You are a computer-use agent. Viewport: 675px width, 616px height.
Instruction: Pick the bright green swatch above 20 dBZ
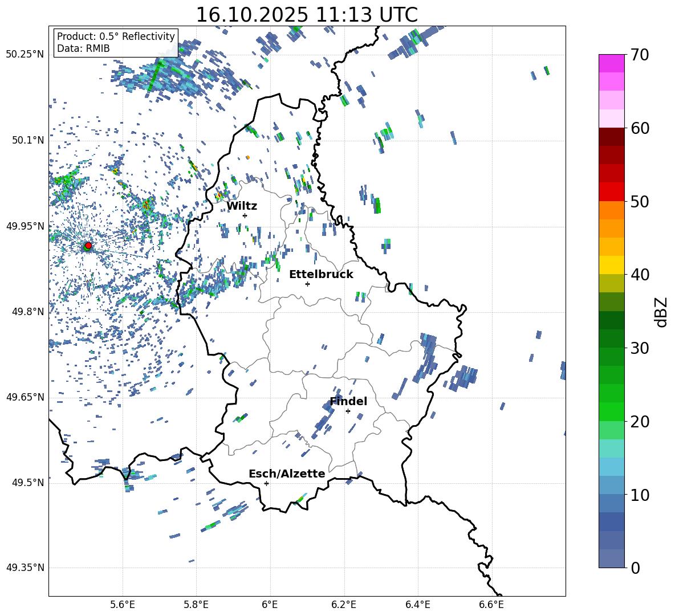coord(612,411)
